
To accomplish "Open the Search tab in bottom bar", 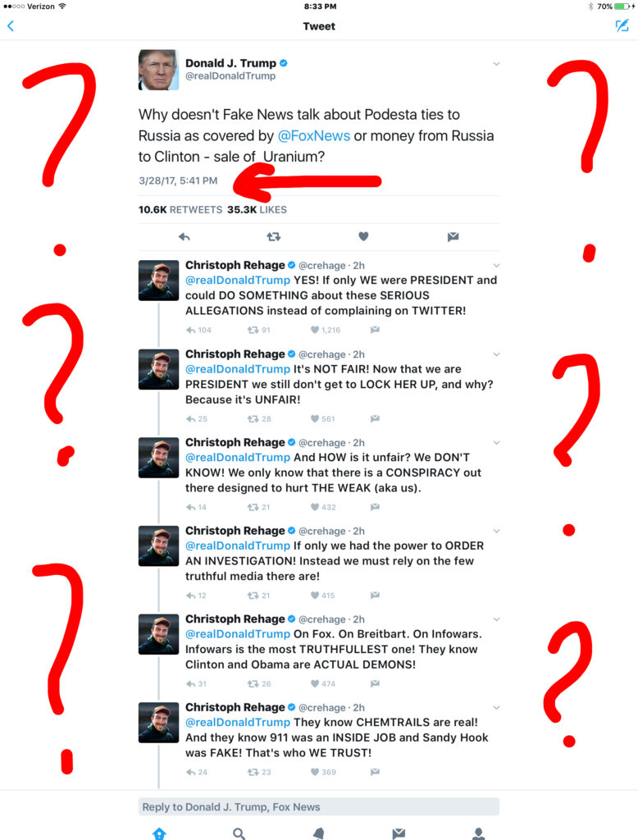I will click(239, 833).
